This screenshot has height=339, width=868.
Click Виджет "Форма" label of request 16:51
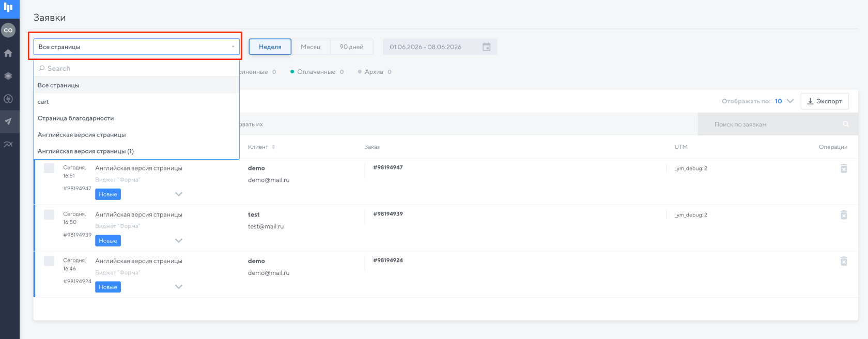(118, 180)
